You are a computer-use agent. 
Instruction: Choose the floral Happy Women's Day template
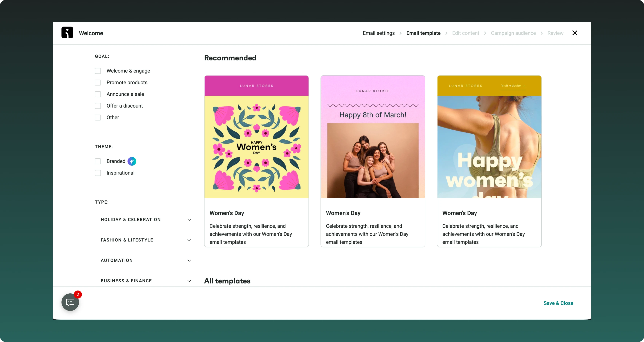(256, 147)
